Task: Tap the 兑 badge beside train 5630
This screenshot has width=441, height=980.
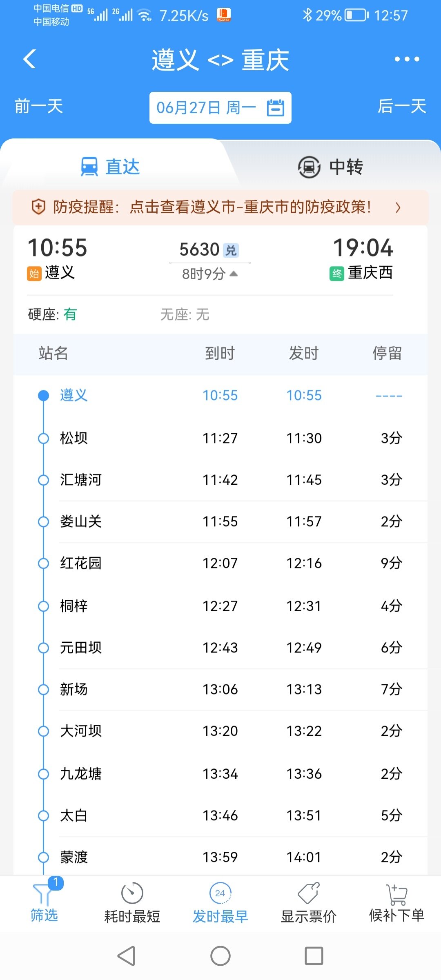Action: coord(231,250)
